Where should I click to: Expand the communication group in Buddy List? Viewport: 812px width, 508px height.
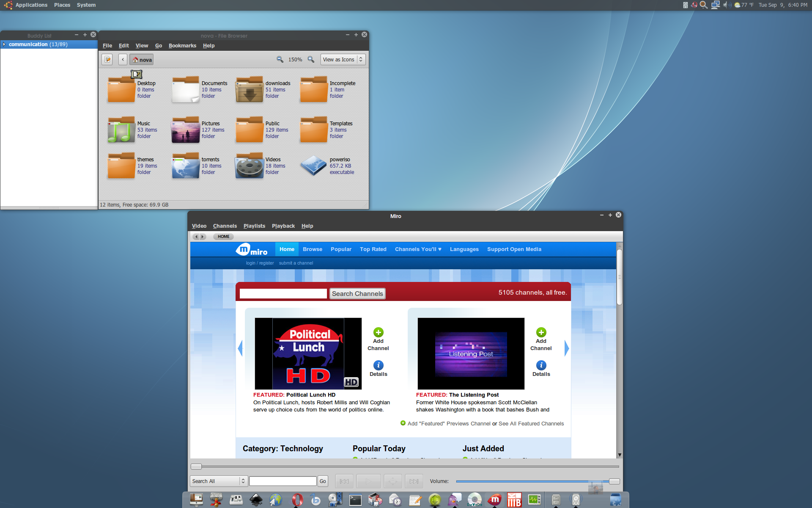click(x=4, y=44)
